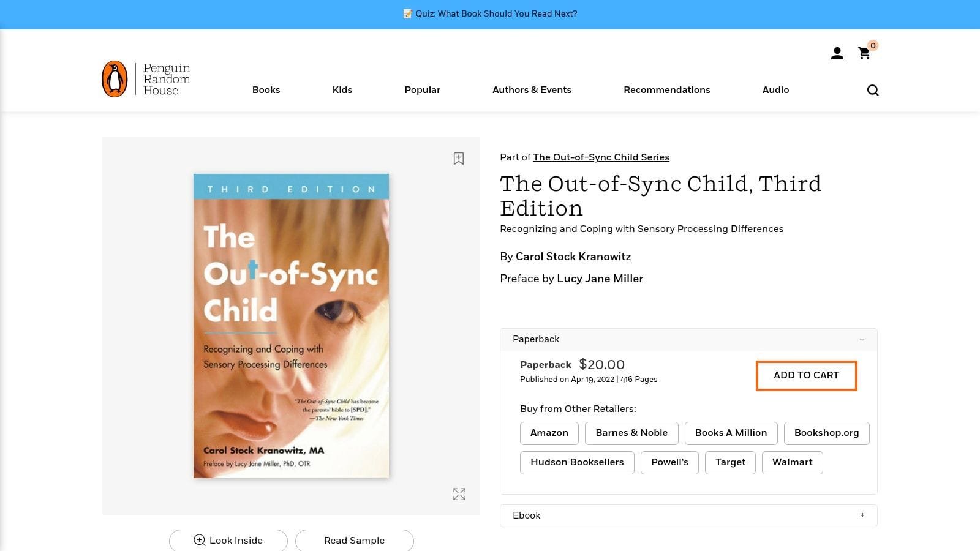Click the book title heading 'The Out-of-Sync Child, Third Edition'

tap(660, 196)
